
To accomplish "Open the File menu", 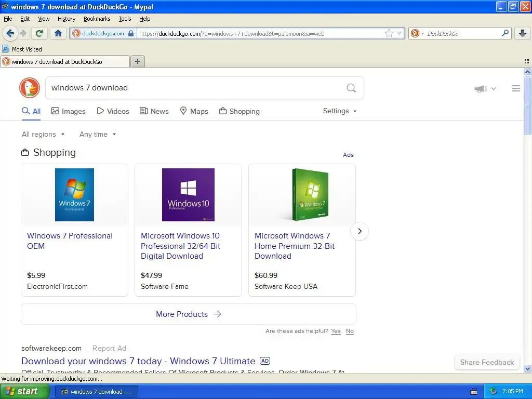I will 8,19.
